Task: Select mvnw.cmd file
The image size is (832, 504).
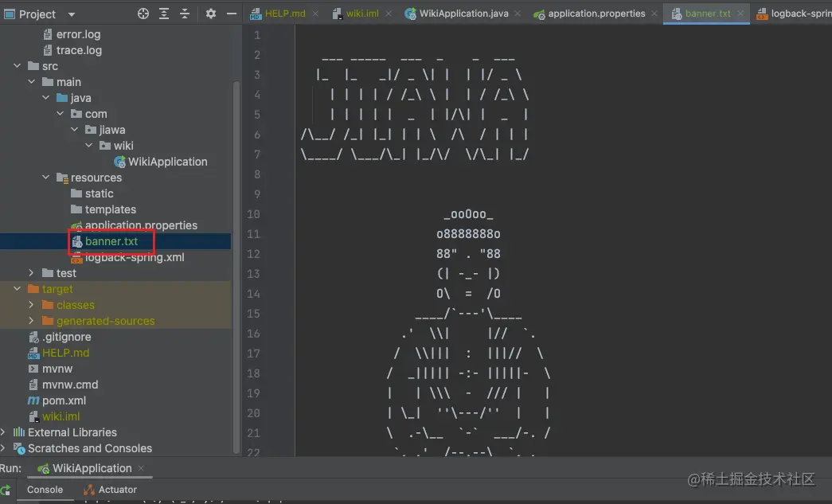Action: pyautogui.click(x=70, y=385)
